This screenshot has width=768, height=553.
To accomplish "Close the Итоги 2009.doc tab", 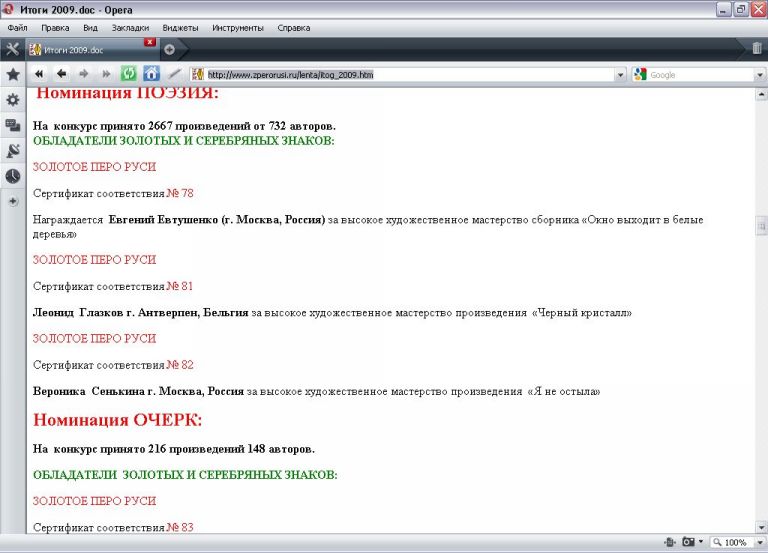I will pos(150,42).
